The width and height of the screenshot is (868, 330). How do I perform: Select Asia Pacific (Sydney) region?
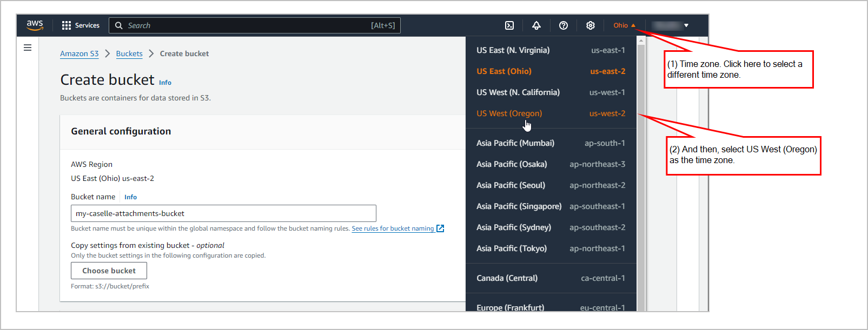tap(551, 227)
